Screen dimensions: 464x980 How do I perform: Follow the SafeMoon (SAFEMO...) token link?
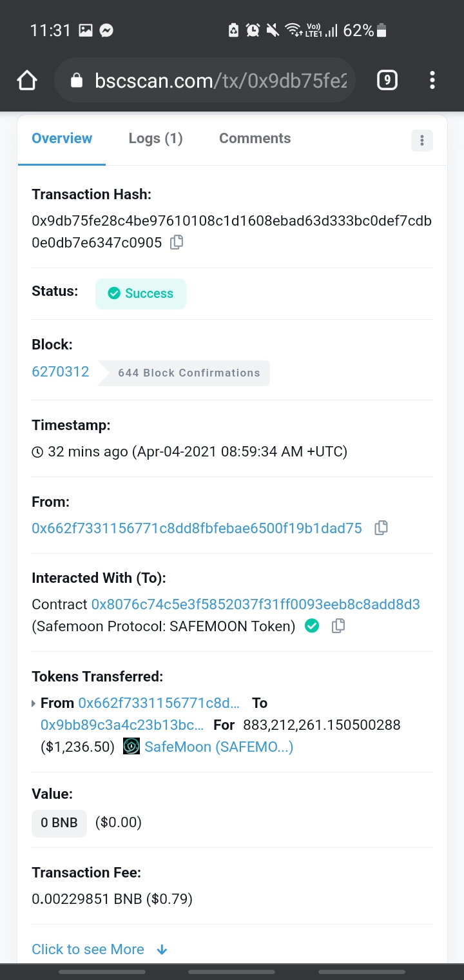218,746
